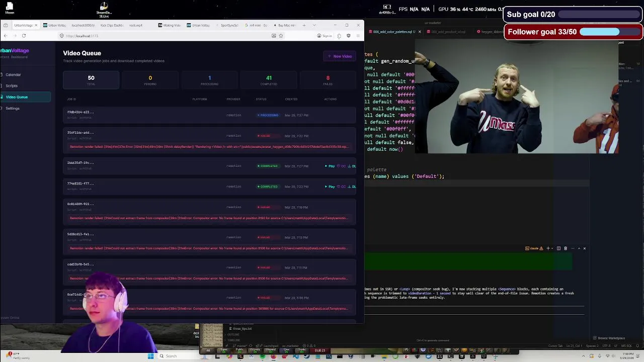This screenshot has width=644, height=362.
Task: Play the 2b6635d7 completed video
Action: pos(330,166)
